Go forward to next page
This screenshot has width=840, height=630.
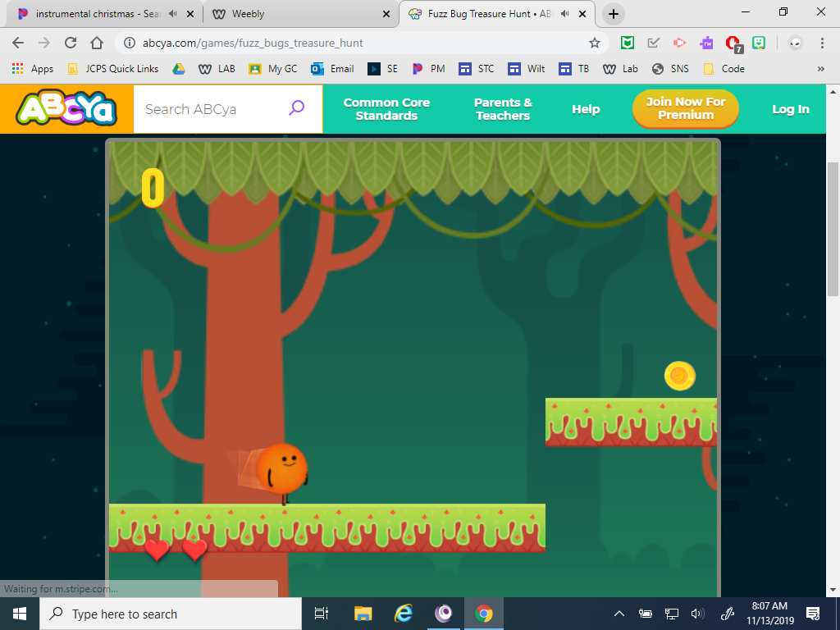click(x=44, y=43)
